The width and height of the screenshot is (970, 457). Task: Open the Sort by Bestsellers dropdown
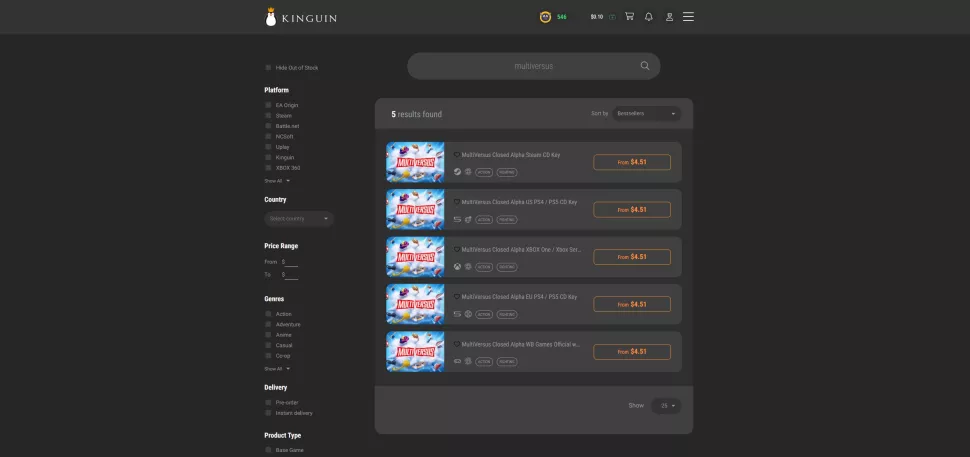pos(646,114)
